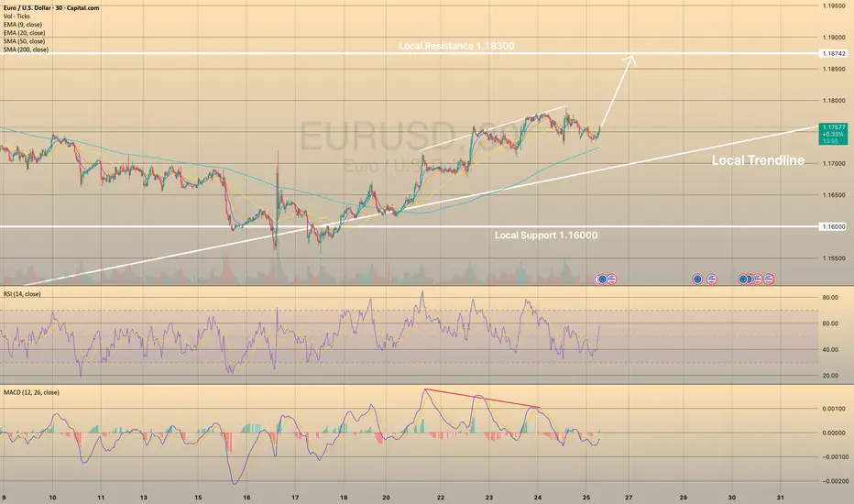Click date 16 on the time axis
The height and width of the screenshot is (504, 854).
click(x=246, y=498)
